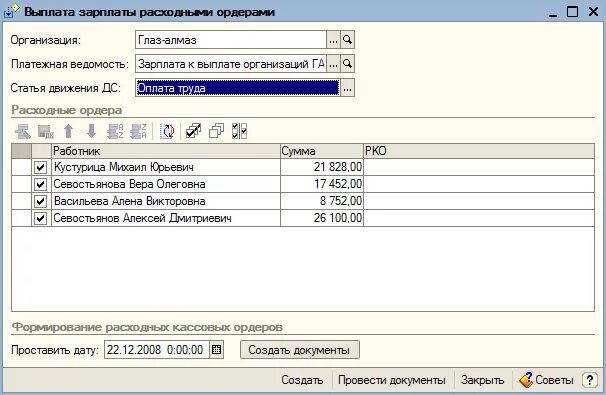
Task: Click the Сумма column header
Action: tap(322, 151)
